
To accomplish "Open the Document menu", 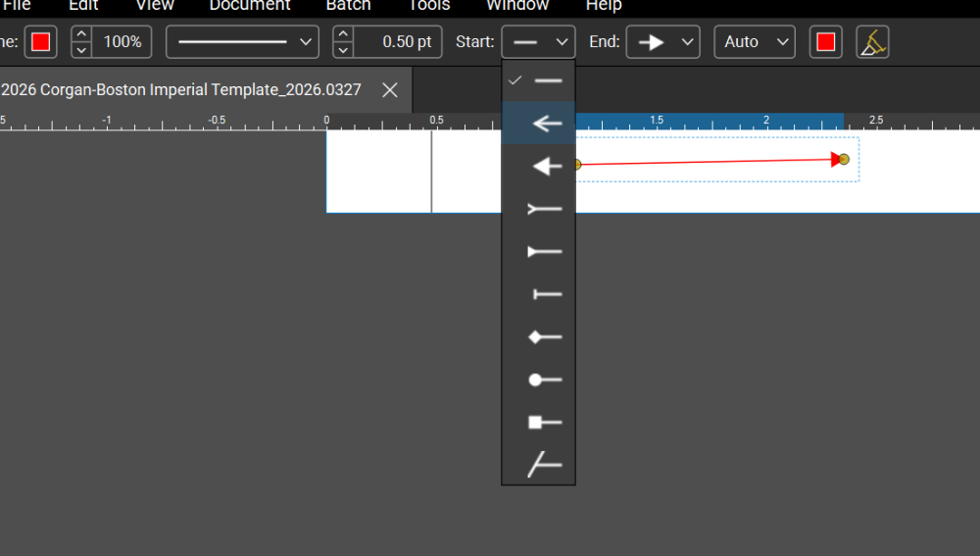I will (249, 6).
